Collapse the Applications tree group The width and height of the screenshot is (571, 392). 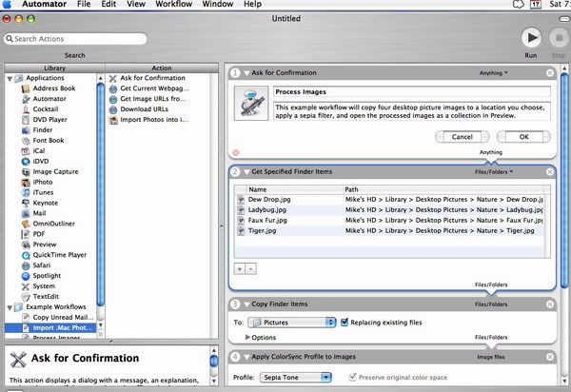coord(10,79)
